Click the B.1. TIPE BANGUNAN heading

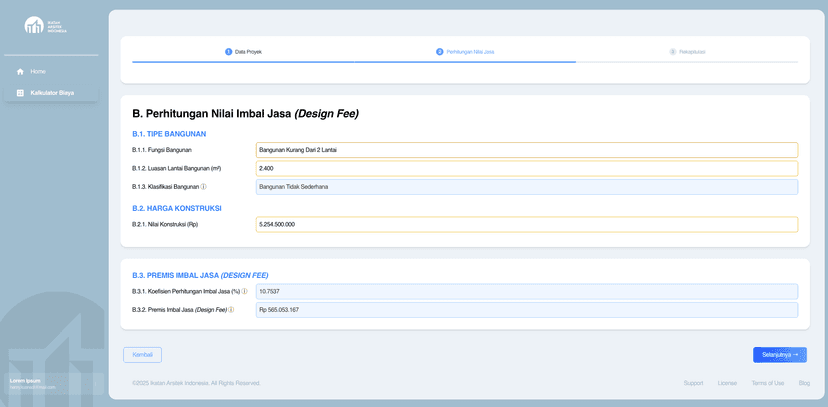tap(169, 134)
